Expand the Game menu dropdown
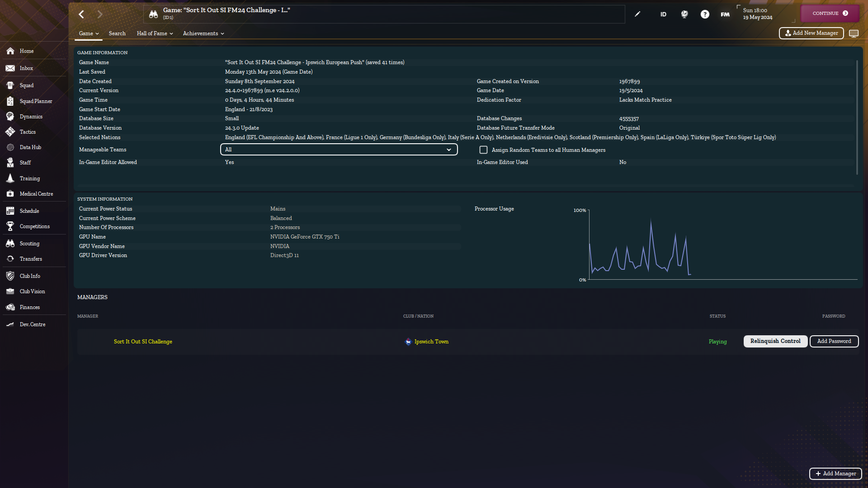The image size is (868, 488). pos(89,33)
